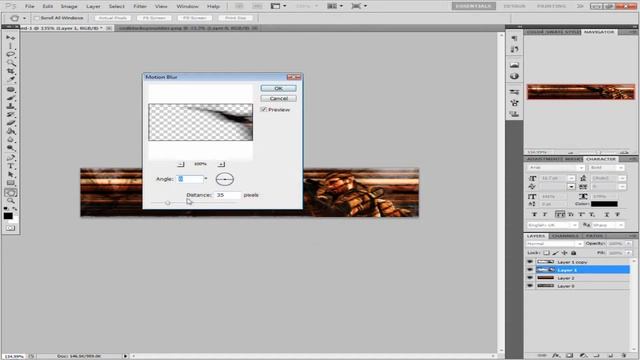Image resolution: width=640 pixels, height=360 pixels.
Task: Select the Horizontal Type tool
Action: pyautogui.click(x=10, y=166)
